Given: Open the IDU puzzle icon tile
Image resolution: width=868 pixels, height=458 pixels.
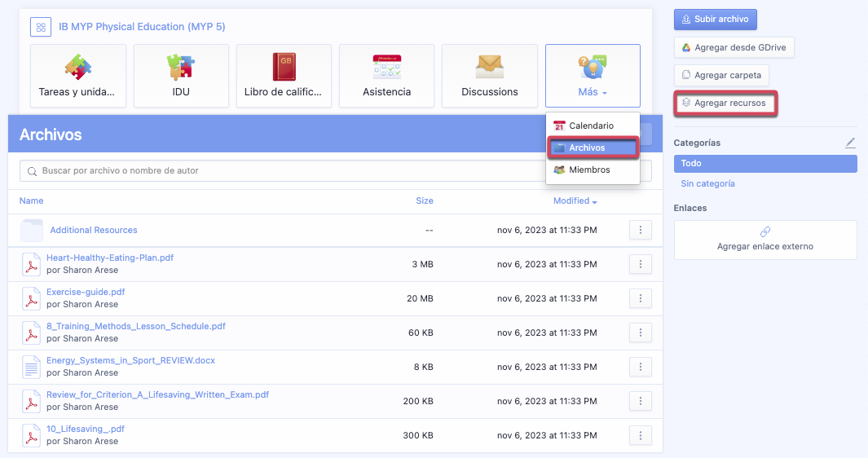Looking at the screenshot, I should click(x=181, y=75).
